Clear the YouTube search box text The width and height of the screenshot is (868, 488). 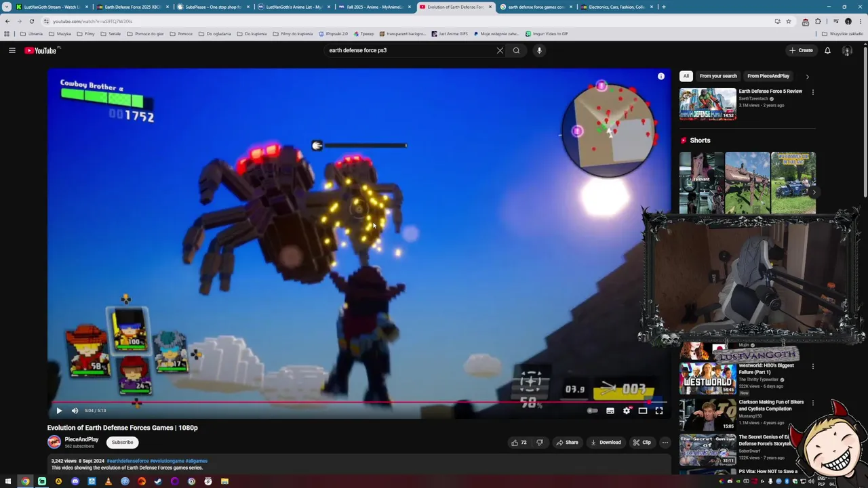point(500,50)
